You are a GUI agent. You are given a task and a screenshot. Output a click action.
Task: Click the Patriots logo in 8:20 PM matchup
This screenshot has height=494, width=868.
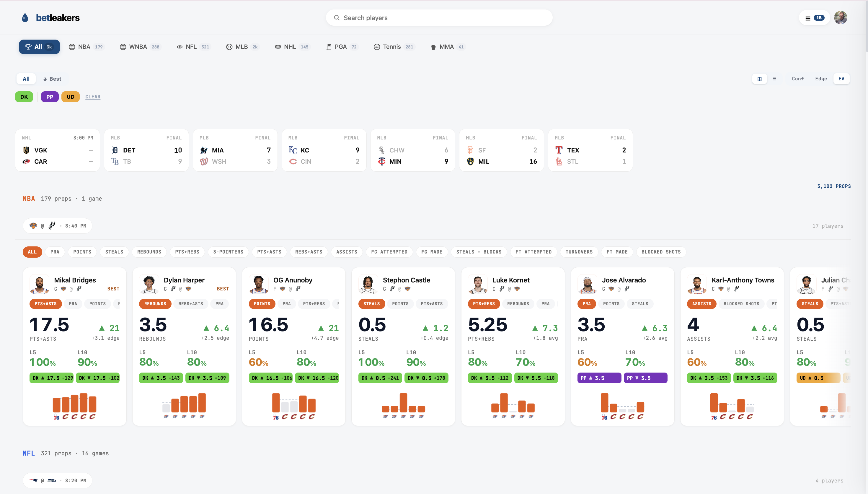33,480
